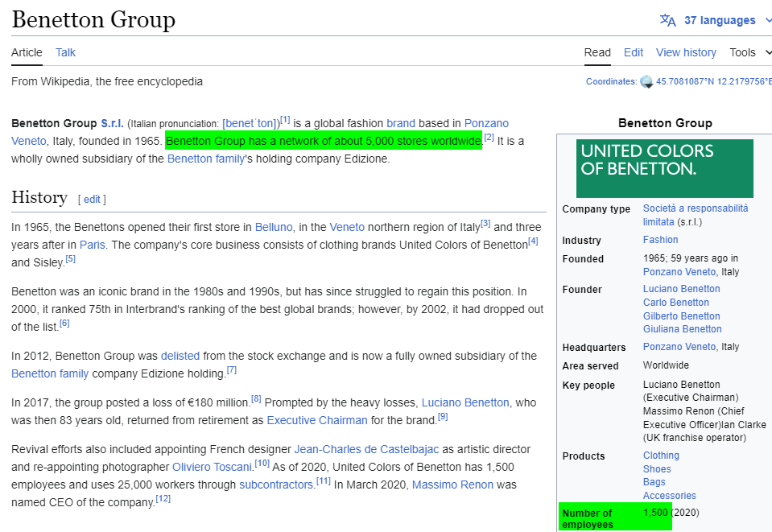
Task: Click 'From Wikipedia, the free encyclopedia' text
Action: point(107,82)
